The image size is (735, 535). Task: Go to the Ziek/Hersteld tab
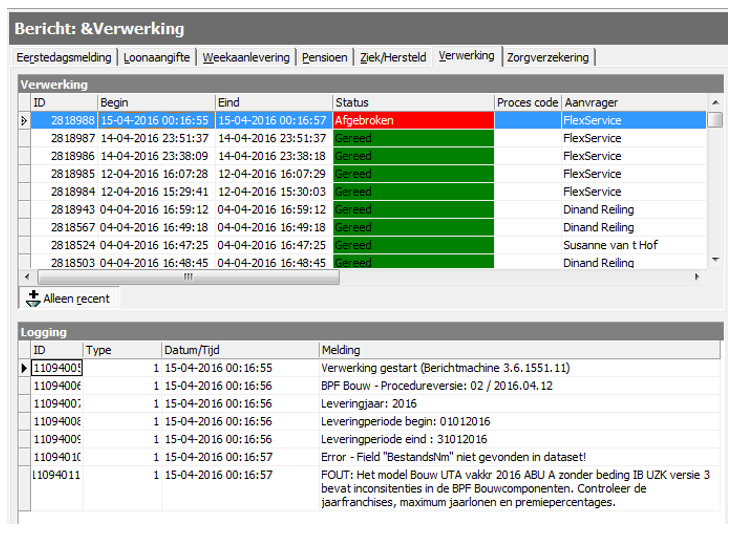click(x=394, y=58)
